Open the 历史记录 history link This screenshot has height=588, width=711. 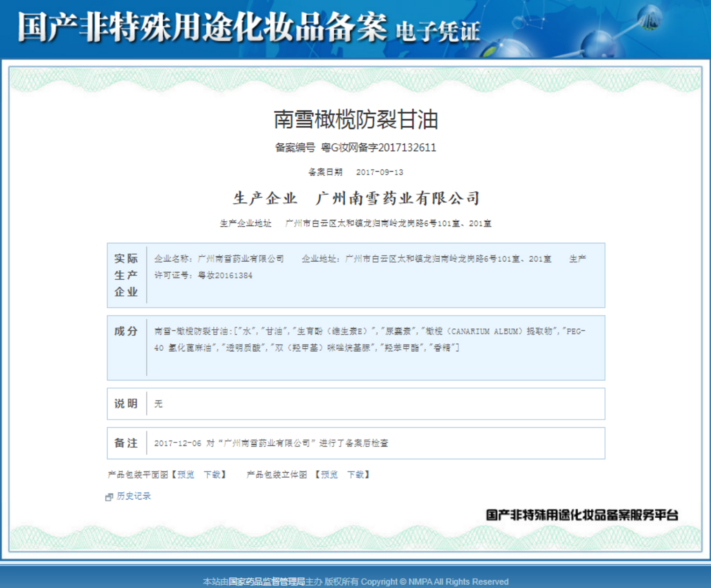click(134, 496)
